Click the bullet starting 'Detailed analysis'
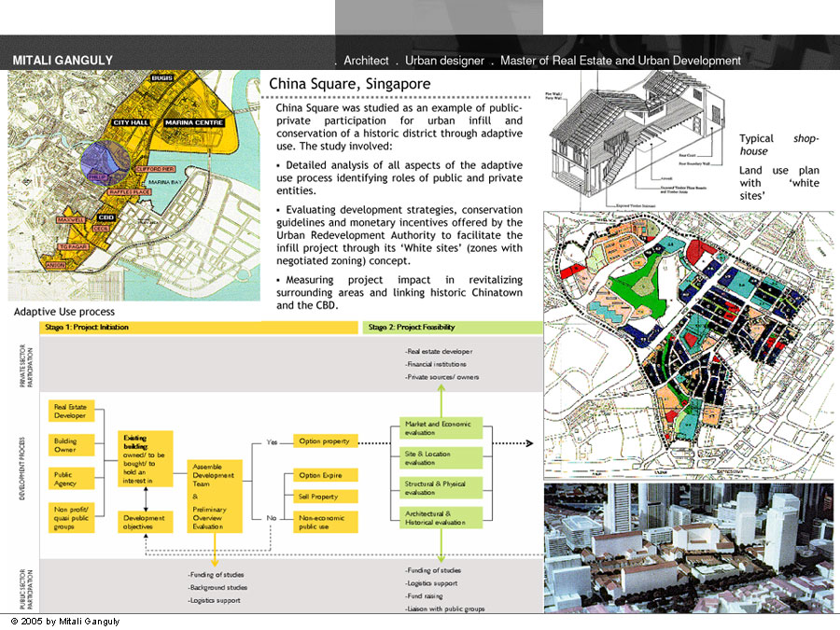Viewport: 840px width, 630px height. [399, 178]
